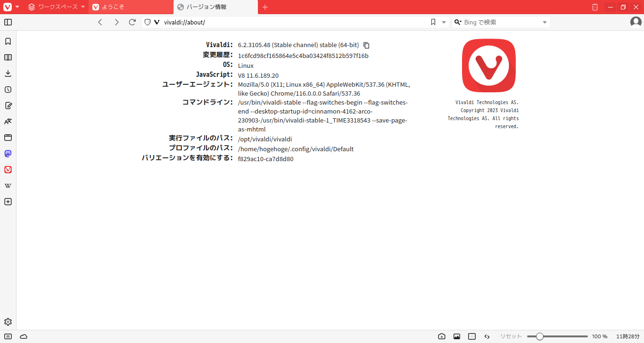Go back to previous page

point(100,22)
